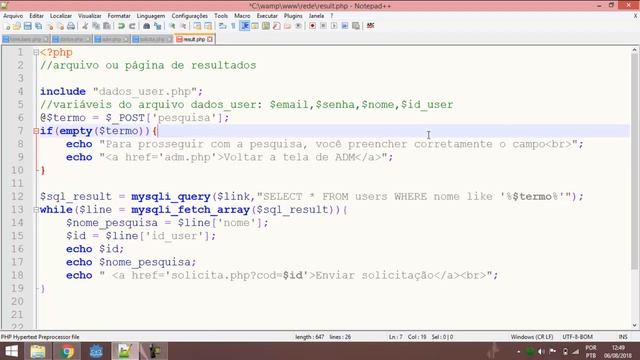
Task: Save all open files with Save All icon
Action: (x=38, y=26)
